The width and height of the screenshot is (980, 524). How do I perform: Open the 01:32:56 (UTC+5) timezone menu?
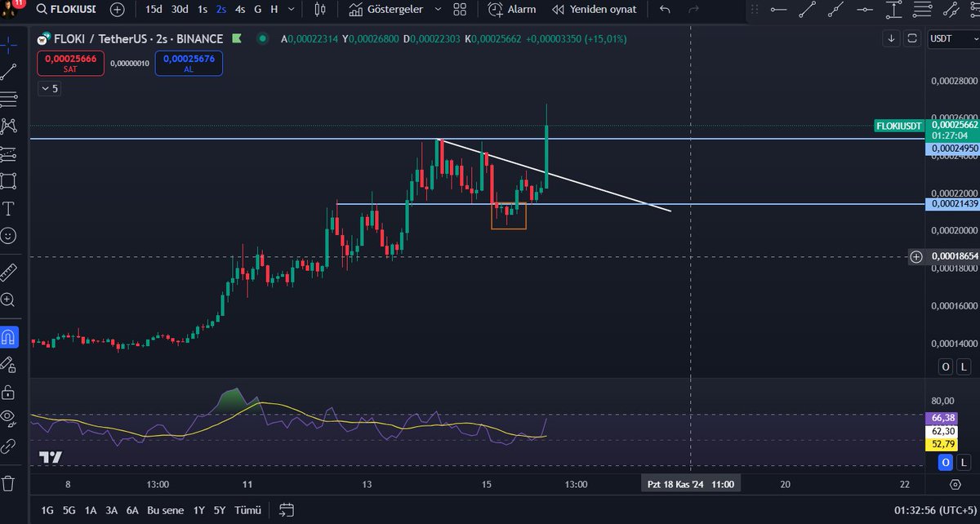tap(932, 510)
